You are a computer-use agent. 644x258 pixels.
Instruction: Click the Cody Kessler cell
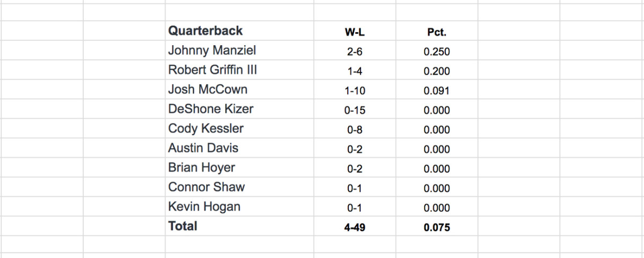pyautogui.click(x=206, y=129)
